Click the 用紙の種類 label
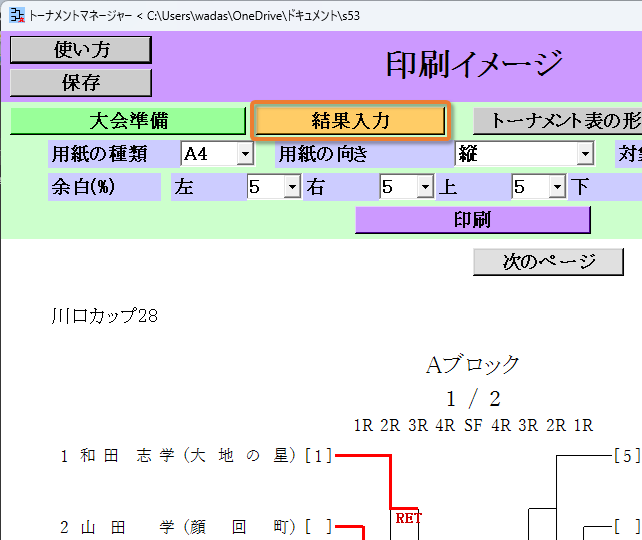 click(x=99, y=154)
